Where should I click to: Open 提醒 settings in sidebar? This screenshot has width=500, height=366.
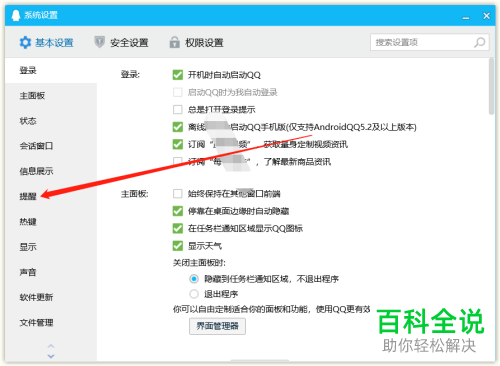point(51,197)
